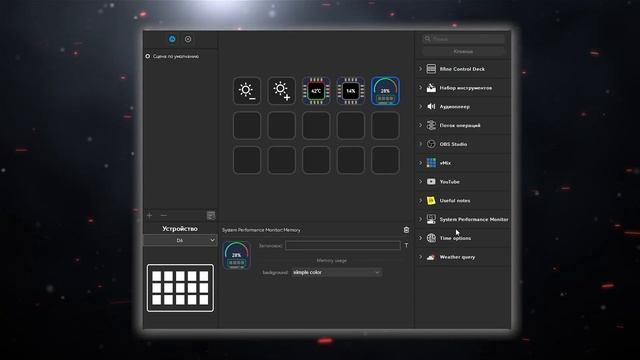
Task: Expand the OBS Studio category
Action: pyautogui.click(x=420, y=144)
